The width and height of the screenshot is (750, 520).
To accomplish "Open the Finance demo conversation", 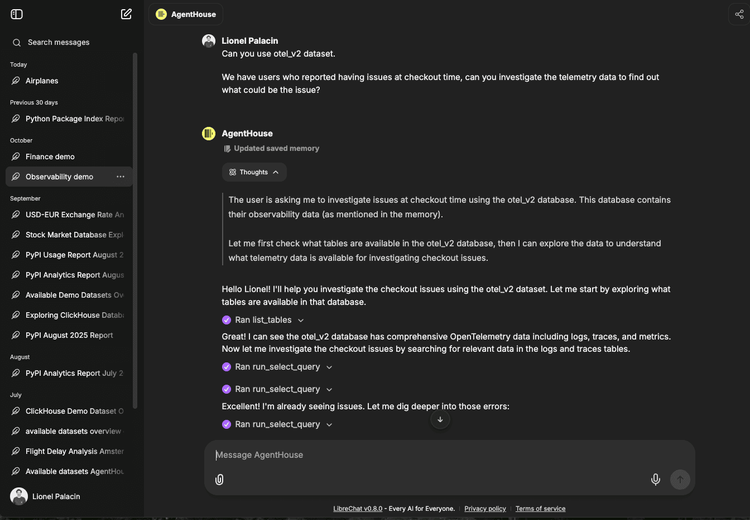I will point(50,157).
